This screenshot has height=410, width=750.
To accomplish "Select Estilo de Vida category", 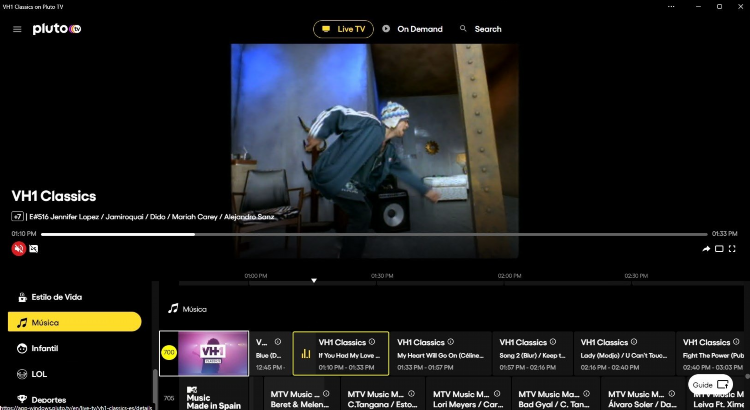I will [75, 297].
